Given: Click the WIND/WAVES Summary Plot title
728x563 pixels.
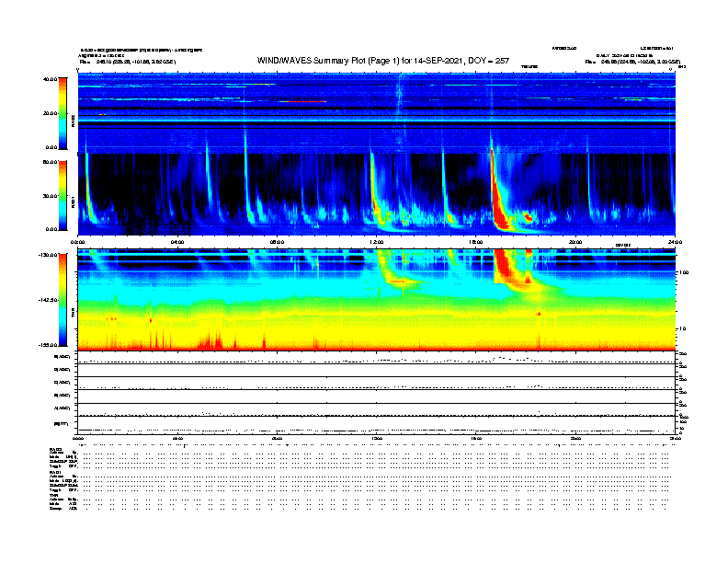Looking at the screenshot, I should (x=383, y=61).
